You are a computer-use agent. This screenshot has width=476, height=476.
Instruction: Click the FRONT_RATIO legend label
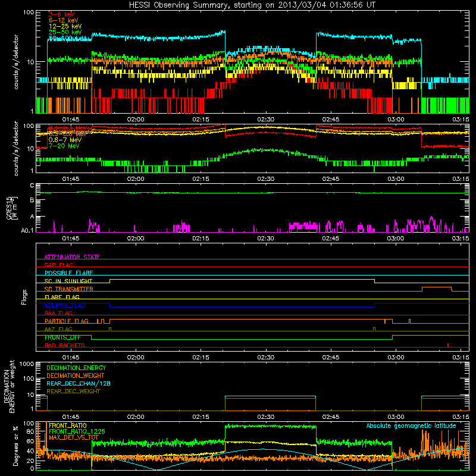point(68,425)
